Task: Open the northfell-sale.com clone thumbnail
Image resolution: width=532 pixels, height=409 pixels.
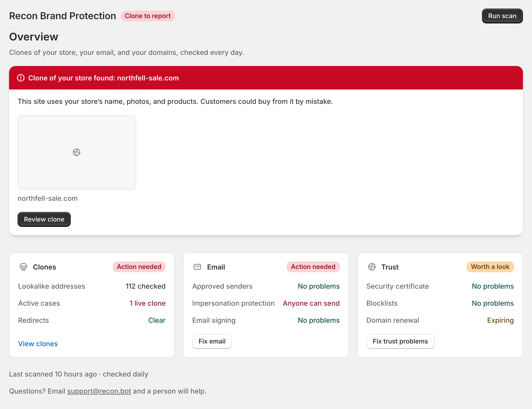Action: click(x=77, y=152)
